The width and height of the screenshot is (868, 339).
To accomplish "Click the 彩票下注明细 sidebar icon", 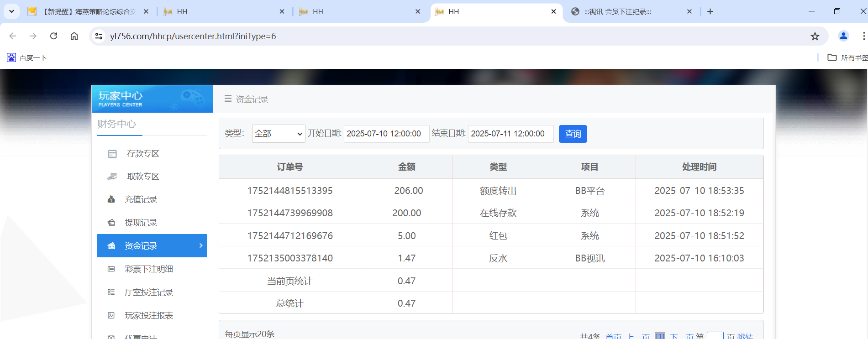I will pos(111,269).
